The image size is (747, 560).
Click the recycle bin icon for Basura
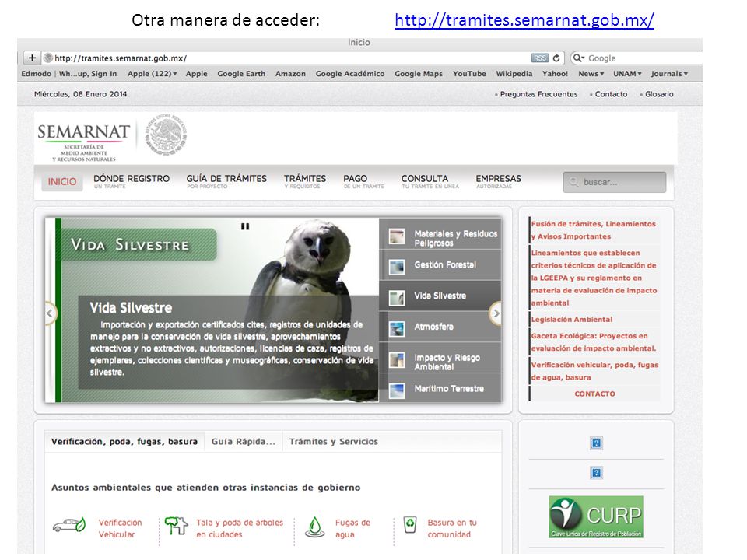pyautogui.click(x=410, y=525)
